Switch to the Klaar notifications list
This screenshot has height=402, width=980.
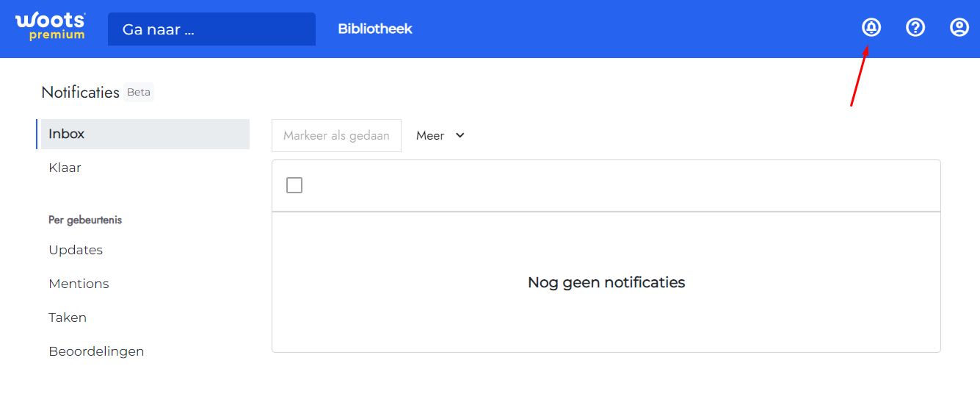65,168
